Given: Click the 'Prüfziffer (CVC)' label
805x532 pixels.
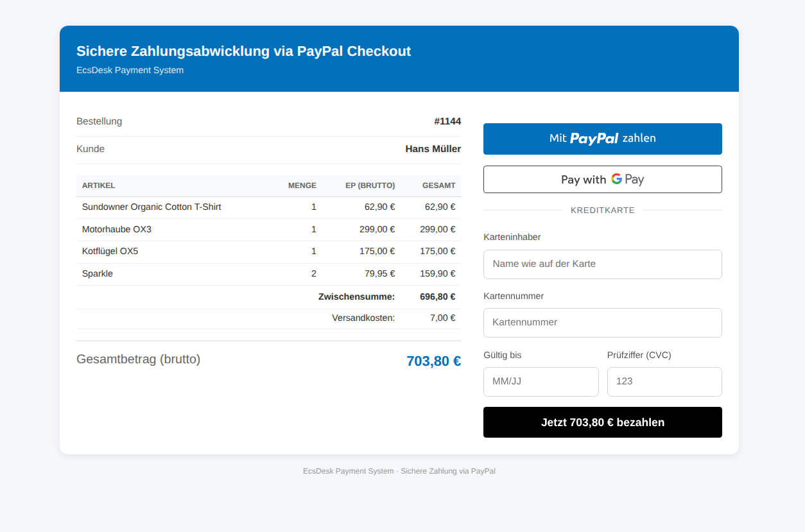Looking at the screenshot, I should 639,355.
